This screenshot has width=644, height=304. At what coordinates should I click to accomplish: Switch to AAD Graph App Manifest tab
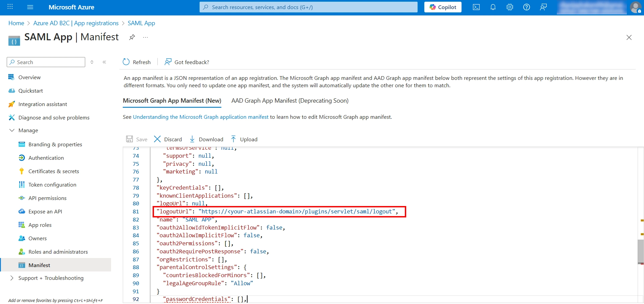[x=290, y=101]
